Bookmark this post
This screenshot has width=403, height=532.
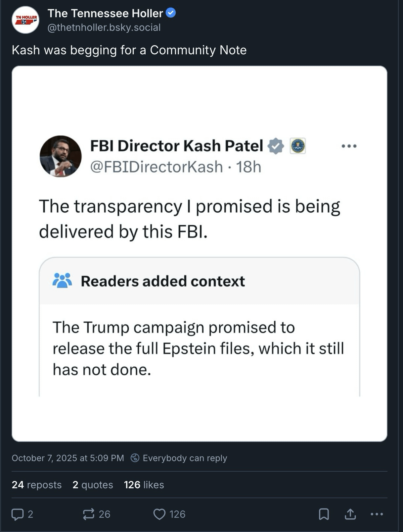click(324, 514)
